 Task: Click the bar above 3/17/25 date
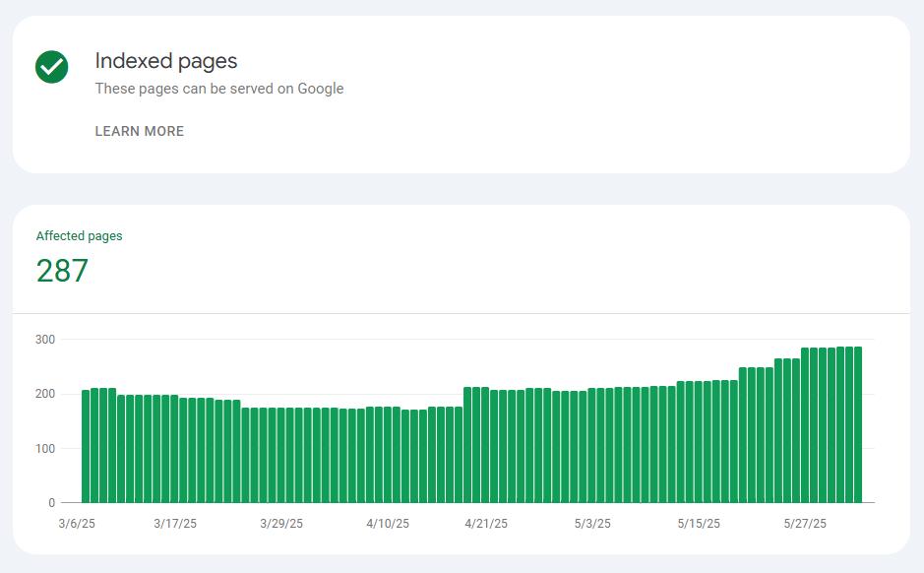(174, 449)
